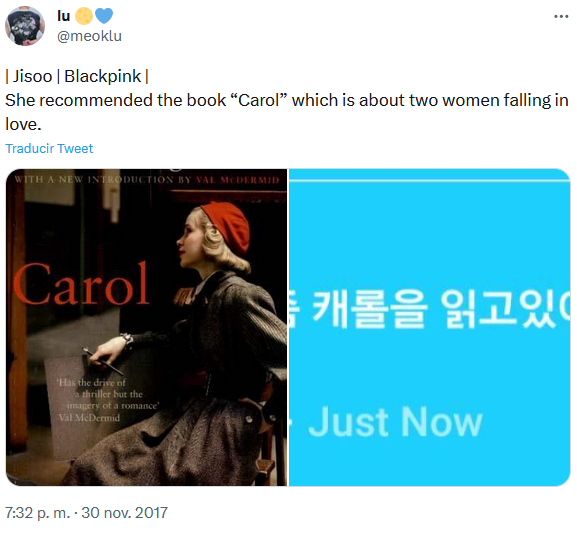This screenshot has width=577, height=539.
Task: Click the 7:32 p. m. timestamp
Action: (x=37, y=513)
